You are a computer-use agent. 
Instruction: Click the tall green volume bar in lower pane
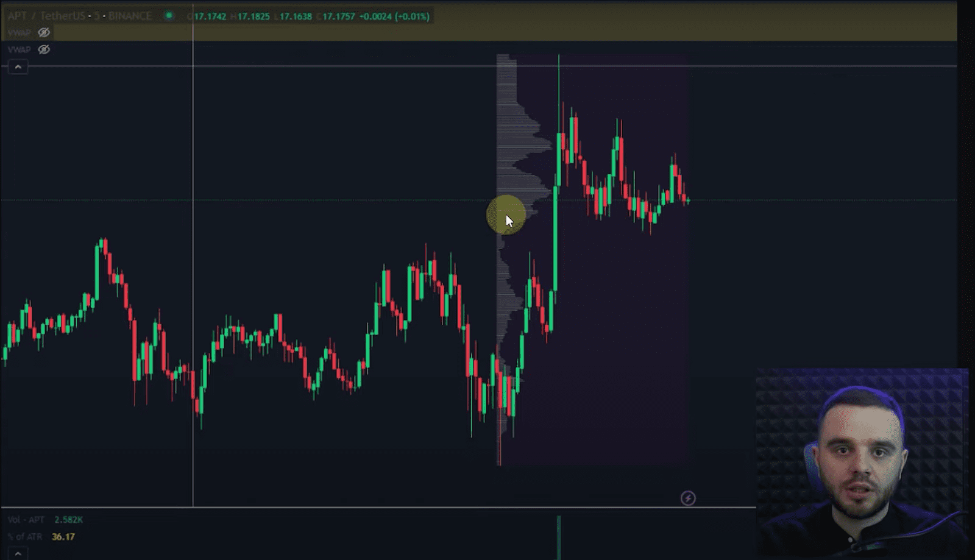[559, 537]
